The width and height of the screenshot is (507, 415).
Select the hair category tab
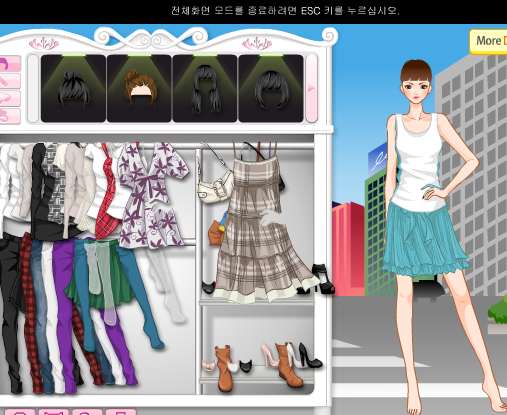[10, 64]
